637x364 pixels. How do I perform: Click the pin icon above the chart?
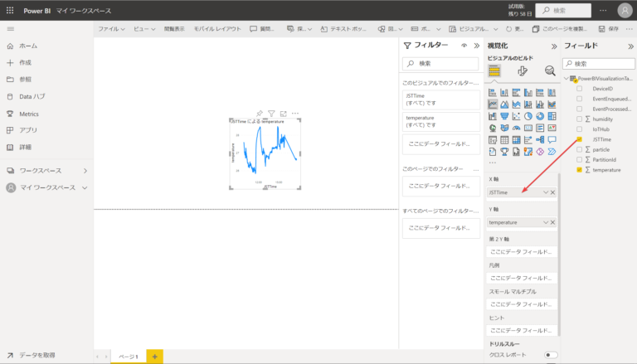coord(259,113)
